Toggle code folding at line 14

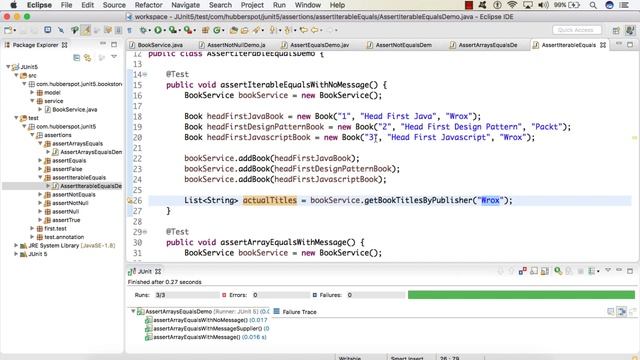(145, 75)
